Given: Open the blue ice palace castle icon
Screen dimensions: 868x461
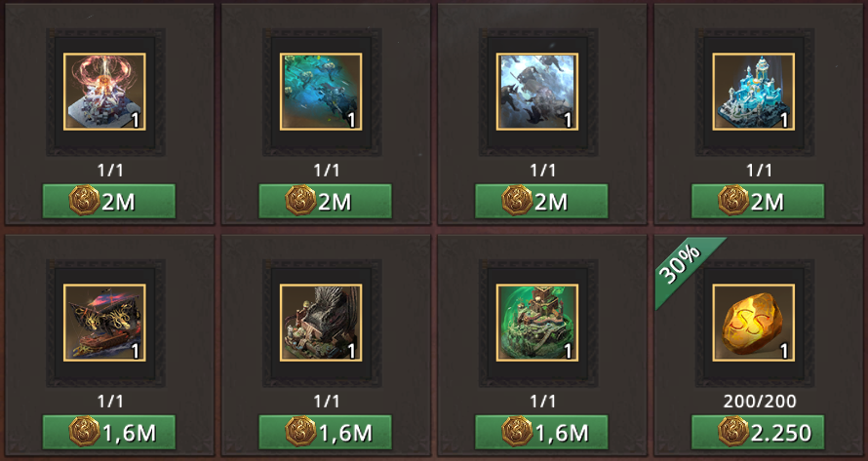Looking at the screenshot, I should tap(754, 92).
